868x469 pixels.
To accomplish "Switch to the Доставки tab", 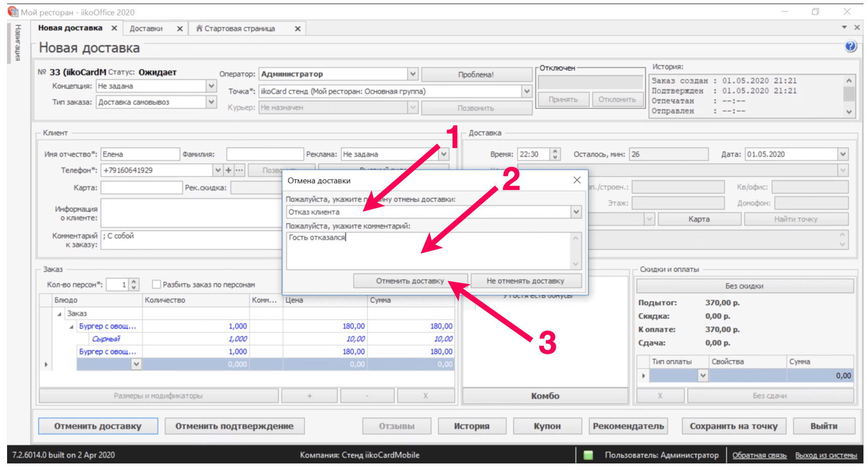I will pyautogui.click(x=146, y=29).
